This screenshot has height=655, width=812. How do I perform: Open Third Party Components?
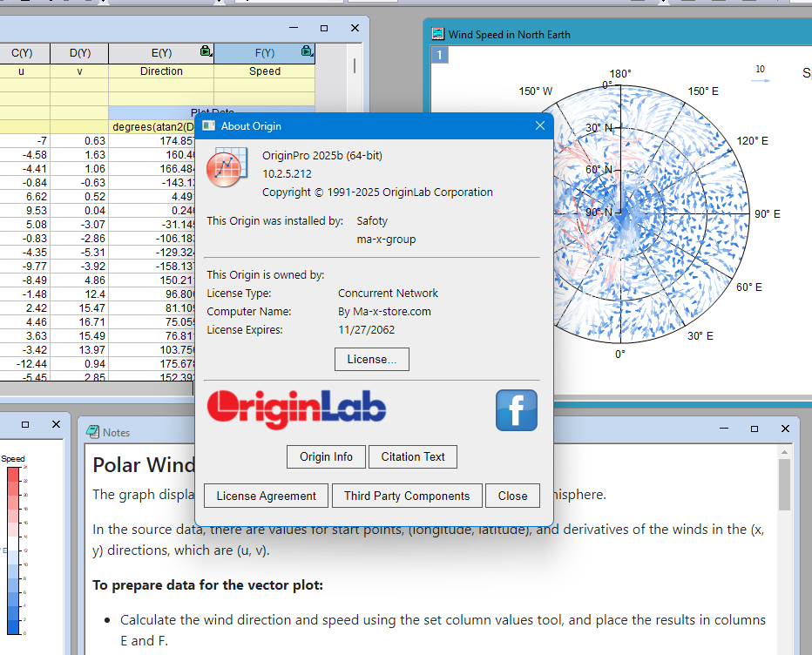tap(407, 496)
